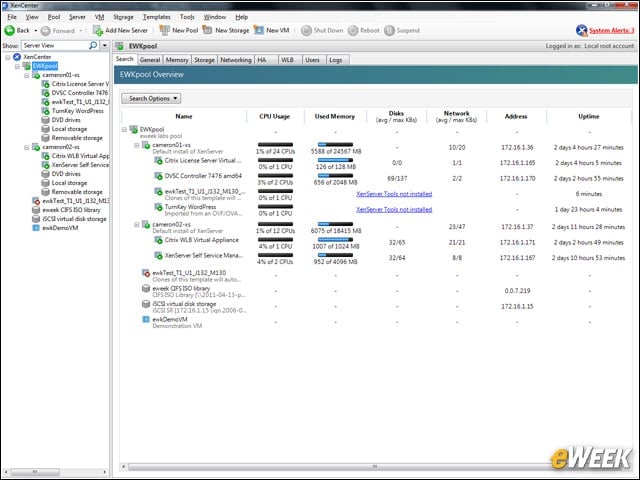
Task: Click the Add New Server icon
Action: pyautogui.click(x=98, y=31)
